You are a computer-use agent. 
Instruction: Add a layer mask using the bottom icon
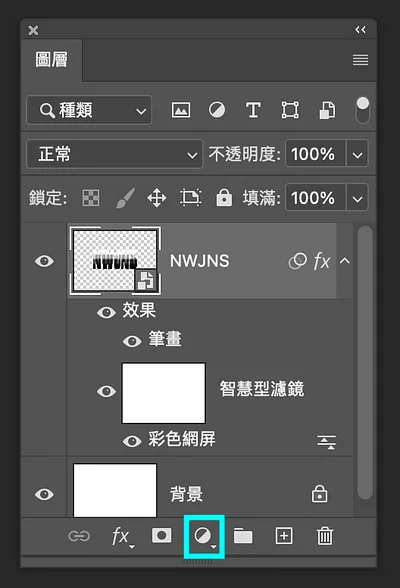pyautogui.click(x=162, y=536)
